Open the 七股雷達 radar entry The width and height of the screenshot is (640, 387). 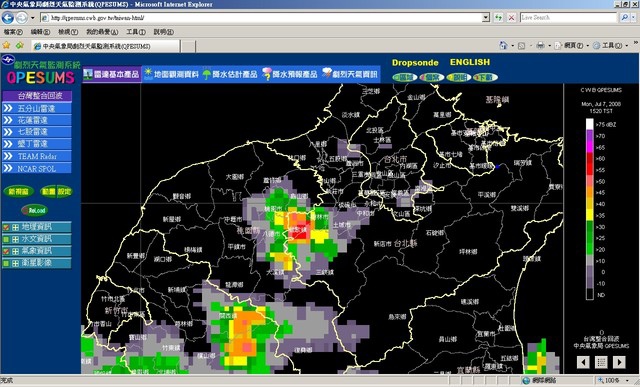tap(37, 132)
